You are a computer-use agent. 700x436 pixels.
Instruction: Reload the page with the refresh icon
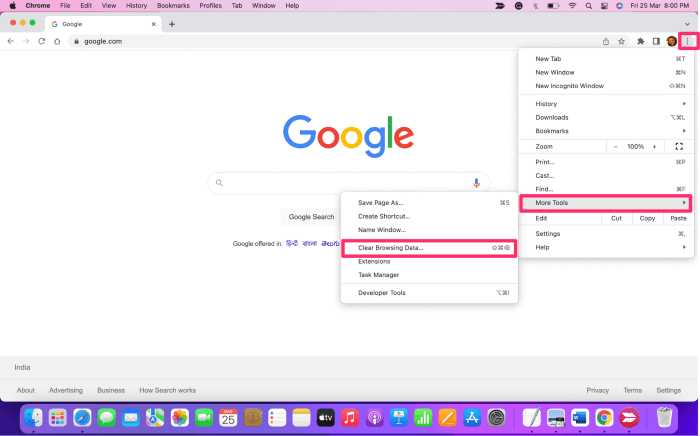[42, 41]
